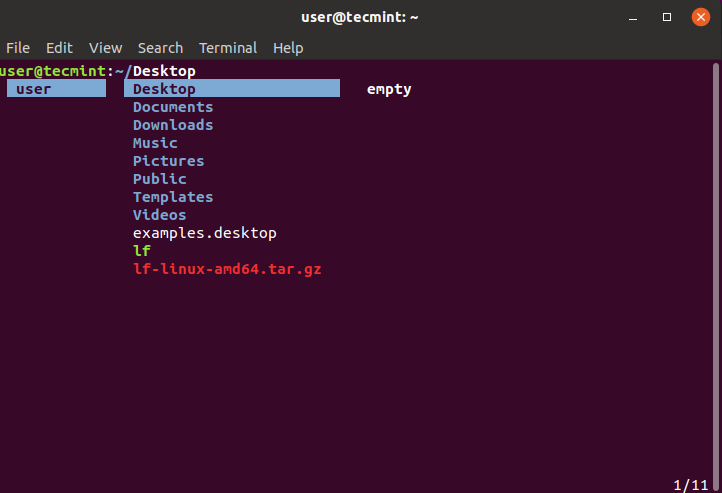Select the Public directory entry
Screen dimensions: 722x493
point(160,179)
